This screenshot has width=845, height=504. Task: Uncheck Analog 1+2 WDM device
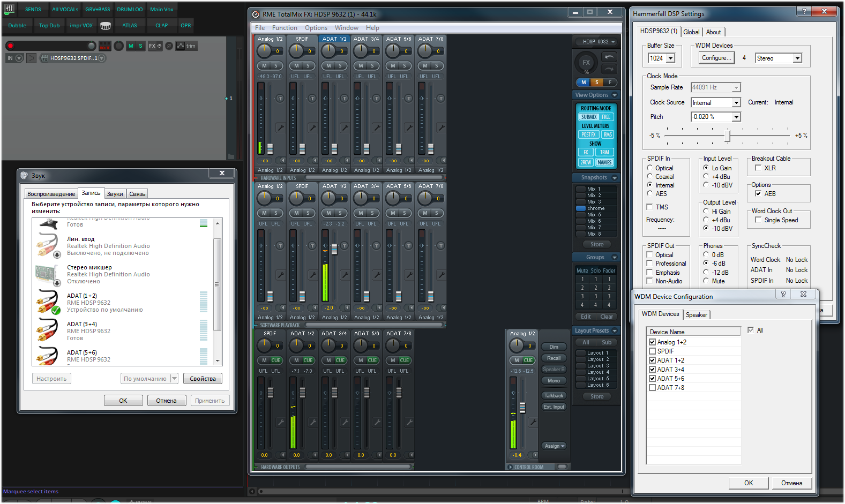click(652, 342)
